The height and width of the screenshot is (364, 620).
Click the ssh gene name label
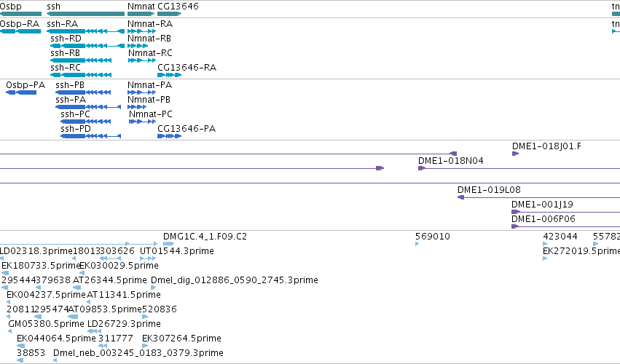(53, 7)
